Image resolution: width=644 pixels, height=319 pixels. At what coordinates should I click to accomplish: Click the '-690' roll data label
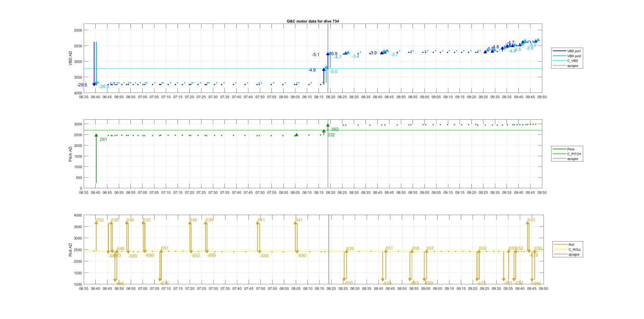pyautogui.click(x=302, y=255)
